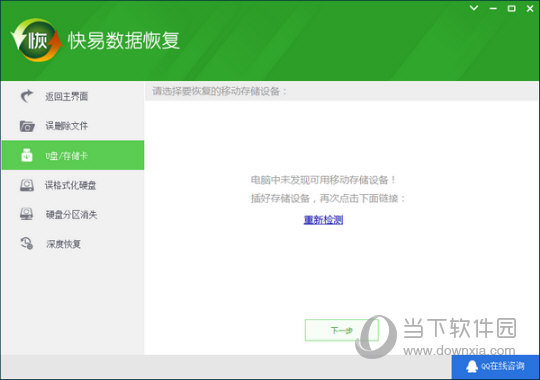The height and width of the screenshot is (380, 540).
Task: Click the clock icon beside 深度恢复
Action: (x=27, y=244)
